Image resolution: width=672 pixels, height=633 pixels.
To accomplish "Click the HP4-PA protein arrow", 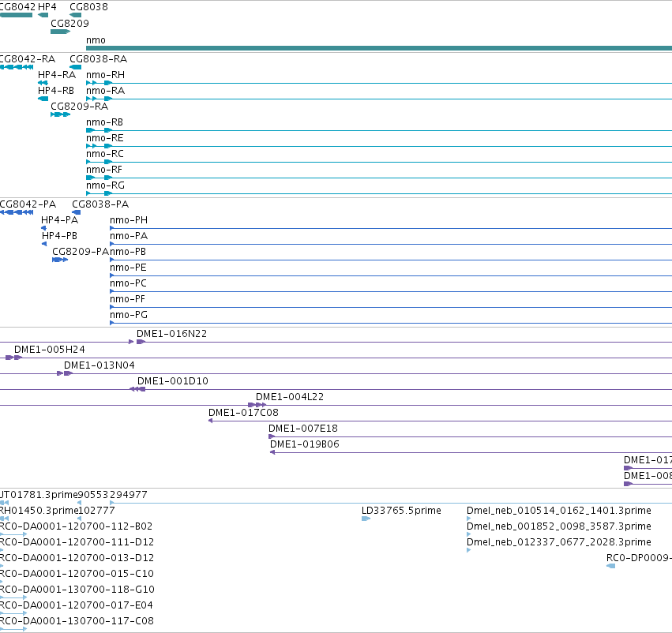I will 43,228.
